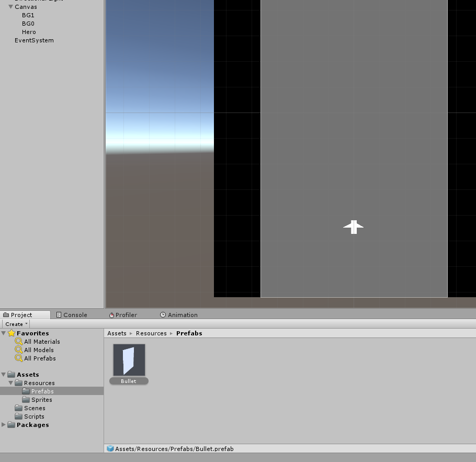
Task: Open breadcrumb arrow after Assets
Action: pos(131,333)
